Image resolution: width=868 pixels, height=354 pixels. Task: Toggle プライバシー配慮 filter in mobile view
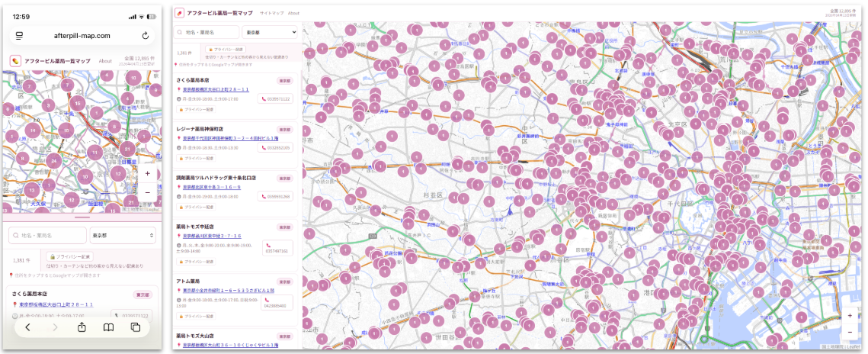coord(70,257)
